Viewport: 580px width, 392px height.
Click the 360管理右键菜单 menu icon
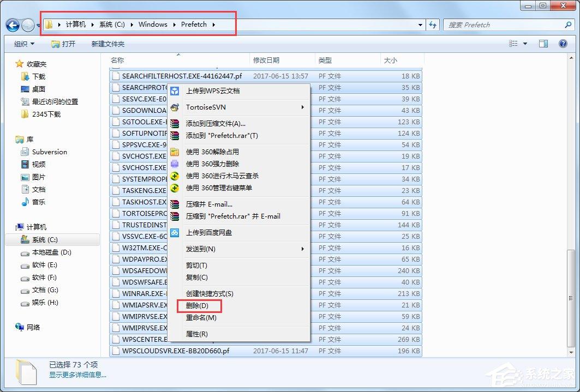pyautogui.click(x=175, y=188)
